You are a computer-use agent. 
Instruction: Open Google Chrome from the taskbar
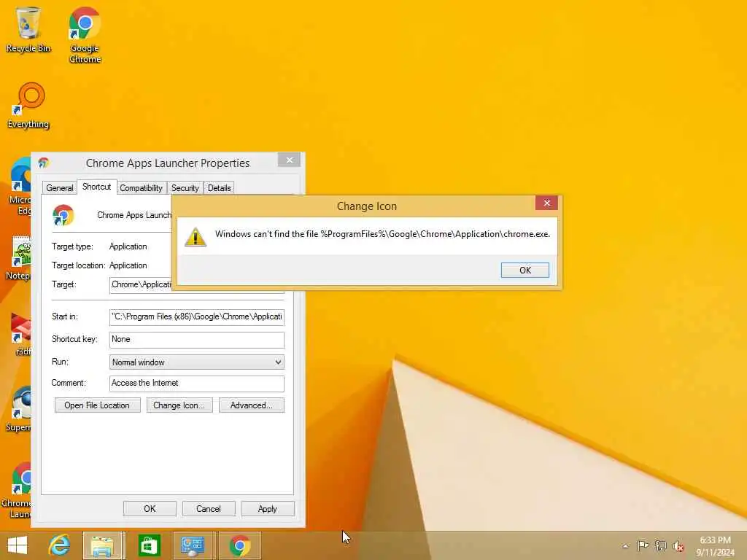pos(239,545)
